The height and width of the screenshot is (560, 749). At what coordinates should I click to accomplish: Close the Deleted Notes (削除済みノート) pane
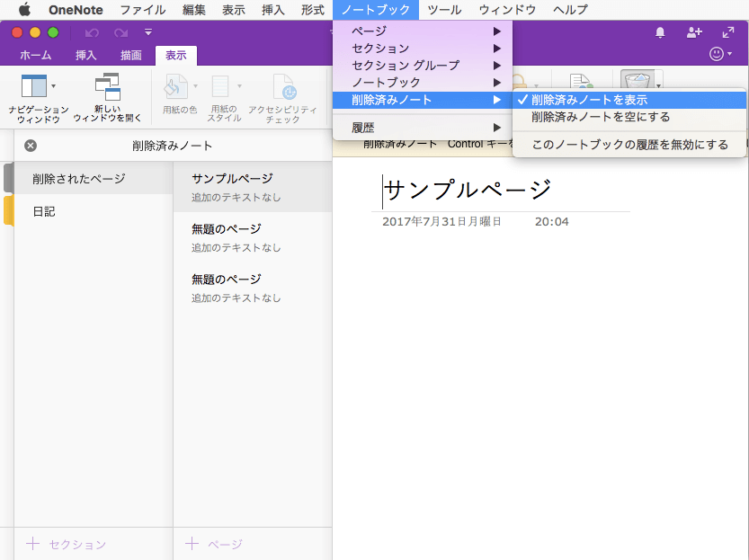31,146
